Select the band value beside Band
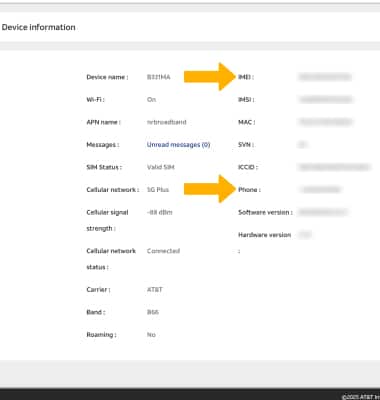This screenshot has width=380, height=400. [153, 312]
